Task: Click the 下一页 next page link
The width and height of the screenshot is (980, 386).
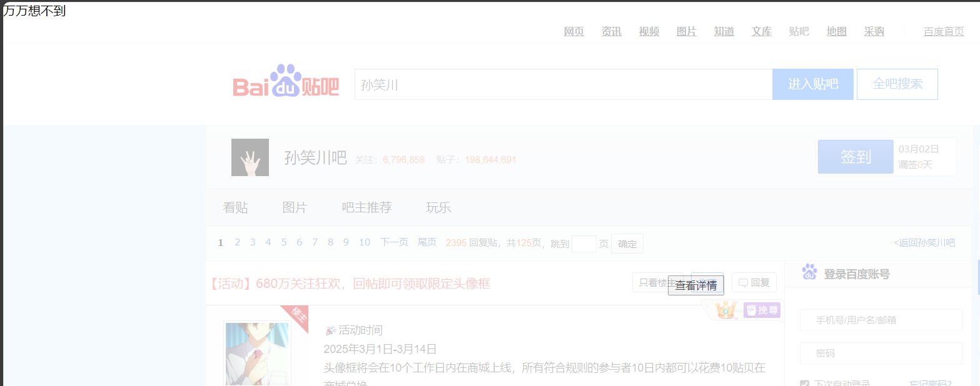Action: pyautogui.click(x=394, y=242)
